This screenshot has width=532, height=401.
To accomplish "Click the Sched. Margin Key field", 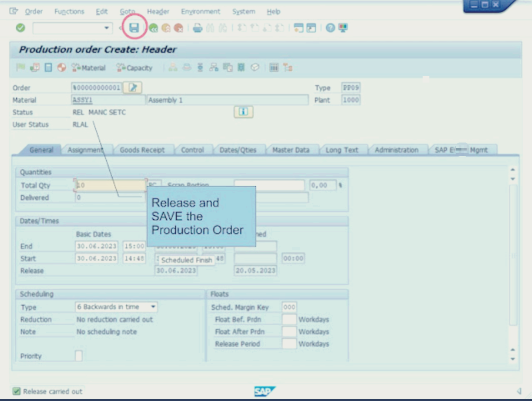I will click(289, 307).
